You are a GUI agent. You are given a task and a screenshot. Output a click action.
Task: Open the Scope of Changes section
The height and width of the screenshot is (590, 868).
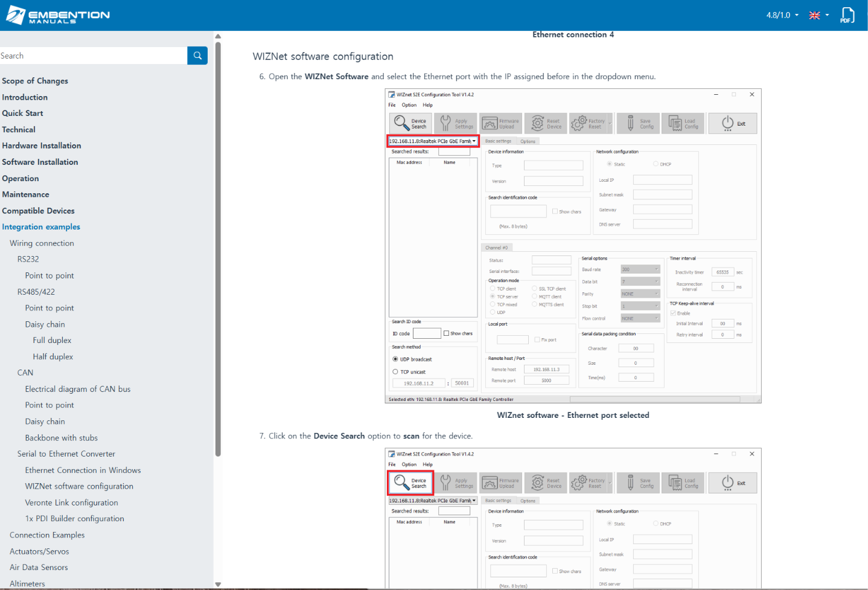pyautogui.click(x=35, y=81)
